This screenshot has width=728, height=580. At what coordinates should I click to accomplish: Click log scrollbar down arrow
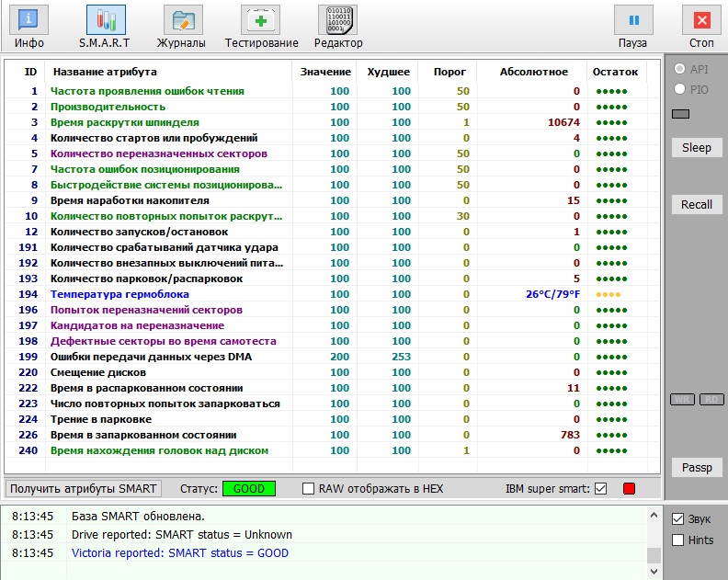654,571
